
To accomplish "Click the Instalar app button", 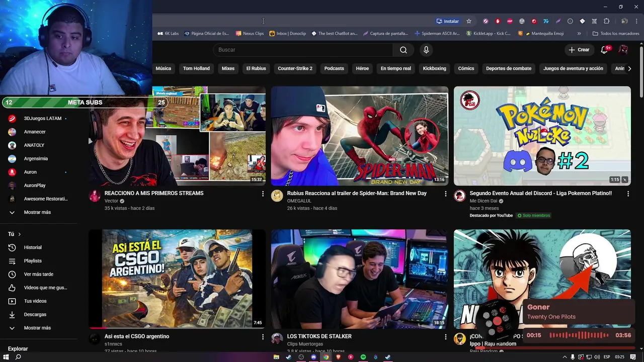I will click(x=447, y=21).
